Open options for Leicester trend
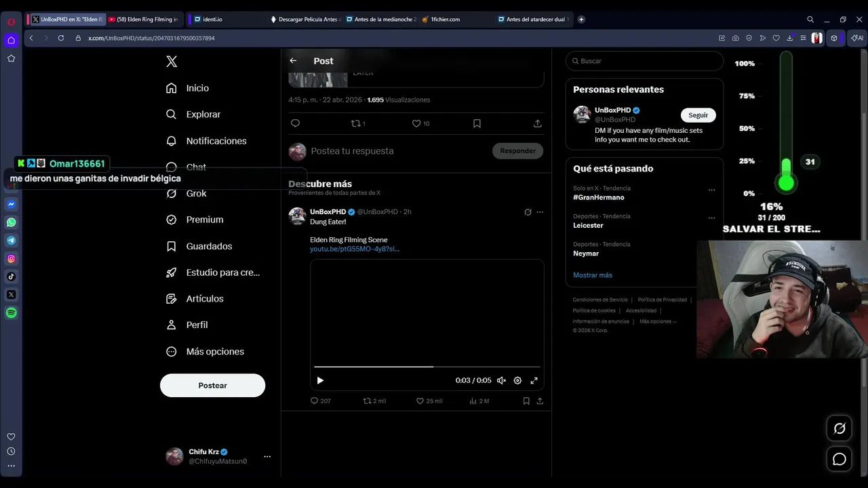The width and height of the screenshot is (868, 488). [711, 218]
